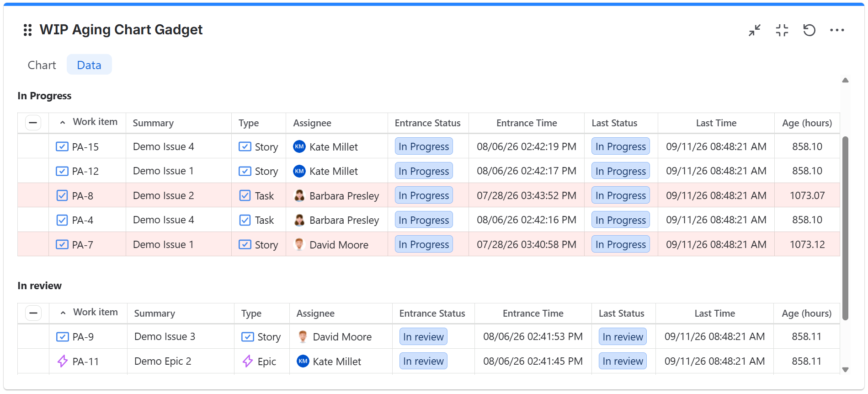This screenshot has height=394, width=868.
Task: Collapse the In Progress table rows
Action: pos(33,123)
